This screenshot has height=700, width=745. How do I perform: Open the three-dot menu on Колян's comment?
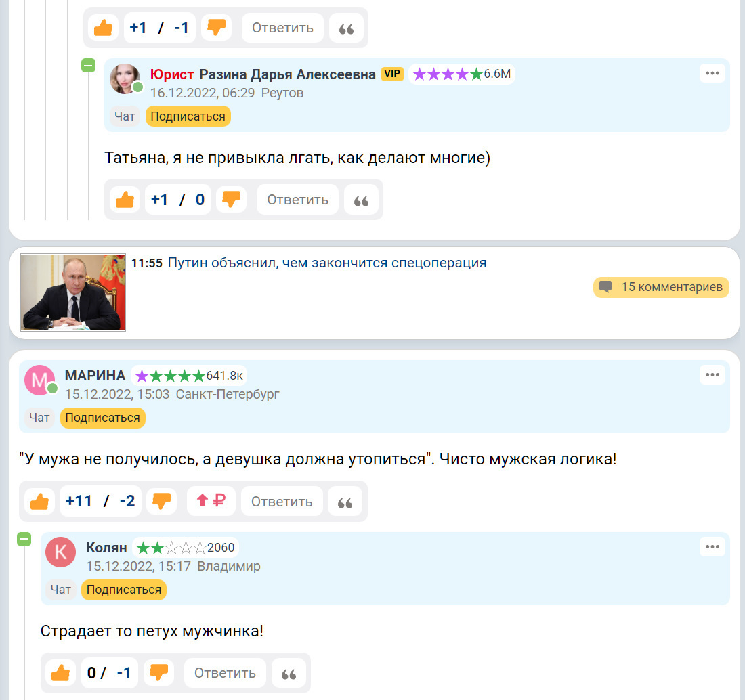click(x=712, y=546)
